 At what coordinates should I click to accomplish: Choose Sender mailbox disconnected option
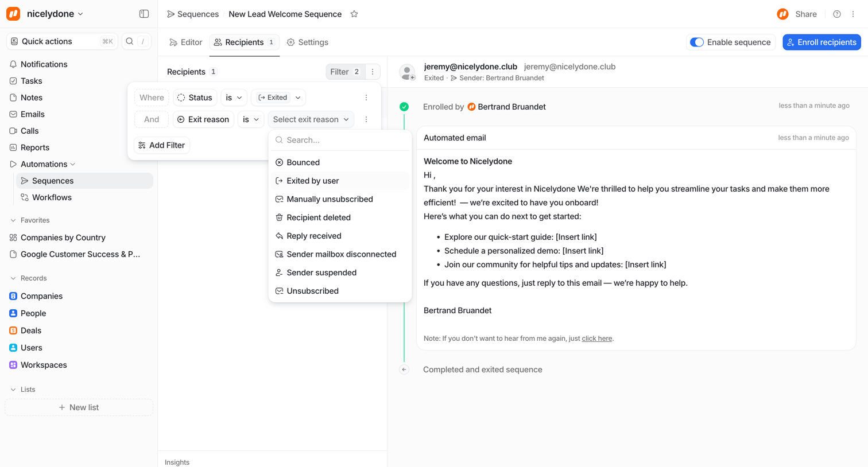[340, 254]
